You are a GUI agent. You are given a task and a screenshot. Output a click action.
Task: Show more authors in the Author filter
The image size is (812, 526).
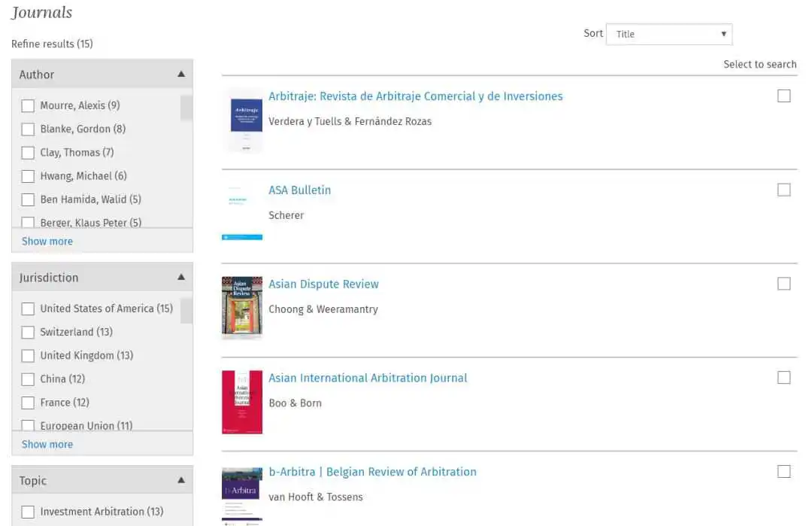tap(47, 242)
